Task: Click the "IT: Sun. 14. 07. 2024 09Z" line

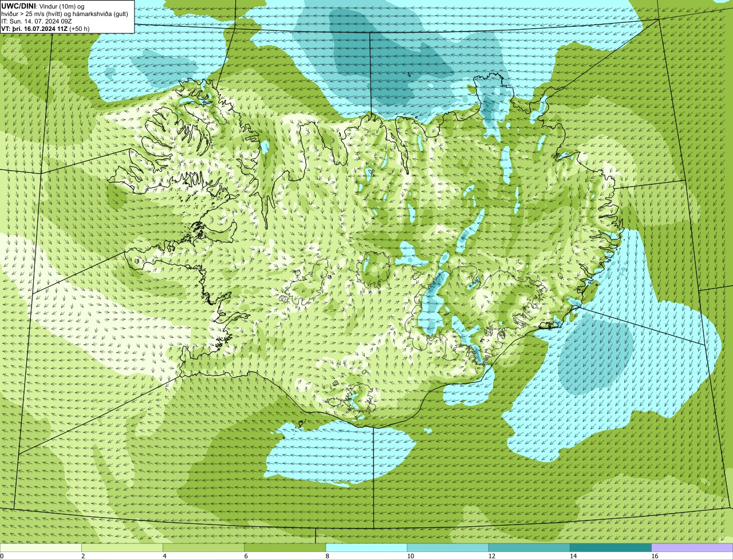Action: pyautogui.click(x=37, y=21)
